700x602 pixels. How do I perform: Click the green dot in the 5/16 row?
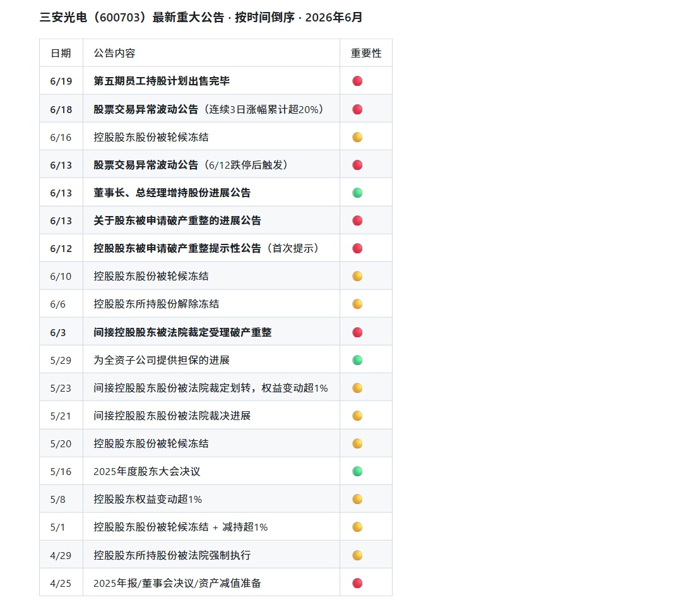[x=357, y=471]
